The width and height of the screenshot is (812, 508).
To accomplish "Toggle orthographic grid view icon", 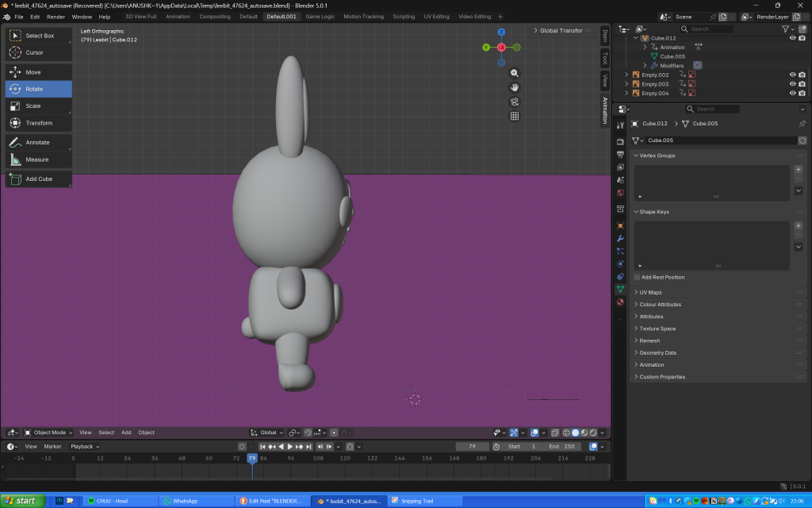I will pyautogui.click(x=515, y=116).
